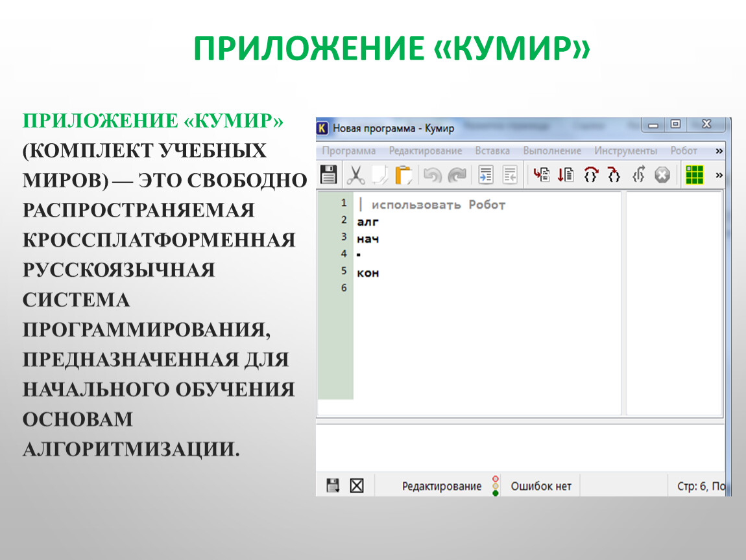The height and width of the screenshot is (560, 746).
Task: Click the Cut scissors icon
Action: [x=355, y=175]
